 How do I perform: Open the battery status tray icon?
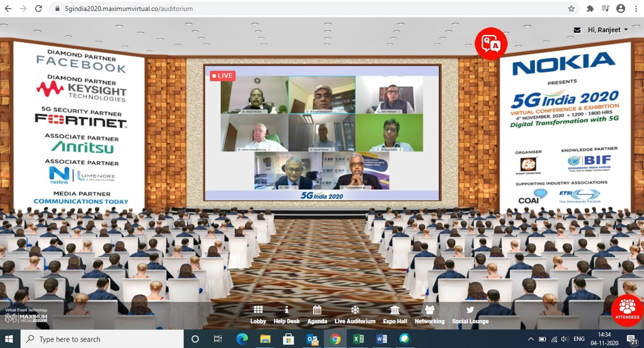542,339
